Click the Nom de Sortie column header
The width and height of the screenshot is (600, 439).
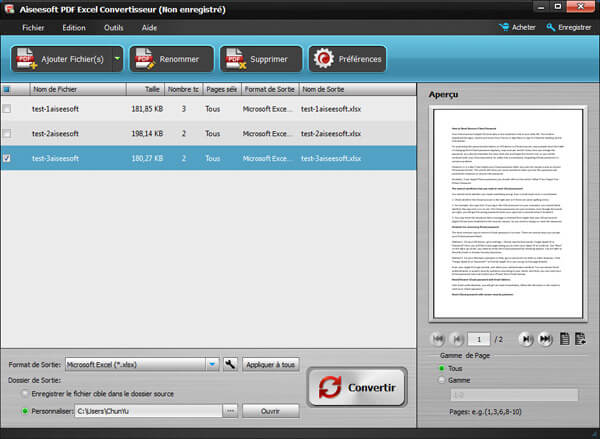pos(357,89)
